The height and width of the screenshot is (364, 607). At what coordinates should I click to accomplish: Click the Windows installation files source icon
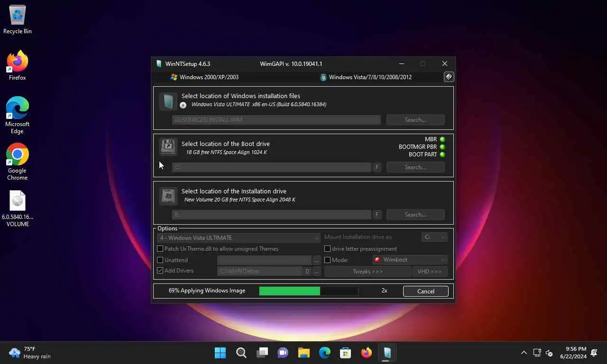pos(168,101)
